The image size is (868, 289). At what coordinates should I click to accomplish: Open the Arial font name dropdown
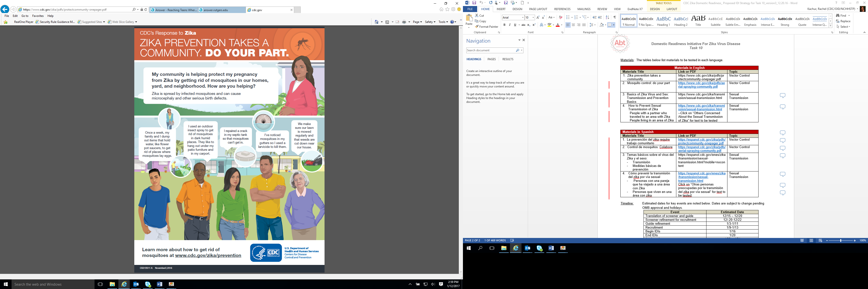point(523,18)
